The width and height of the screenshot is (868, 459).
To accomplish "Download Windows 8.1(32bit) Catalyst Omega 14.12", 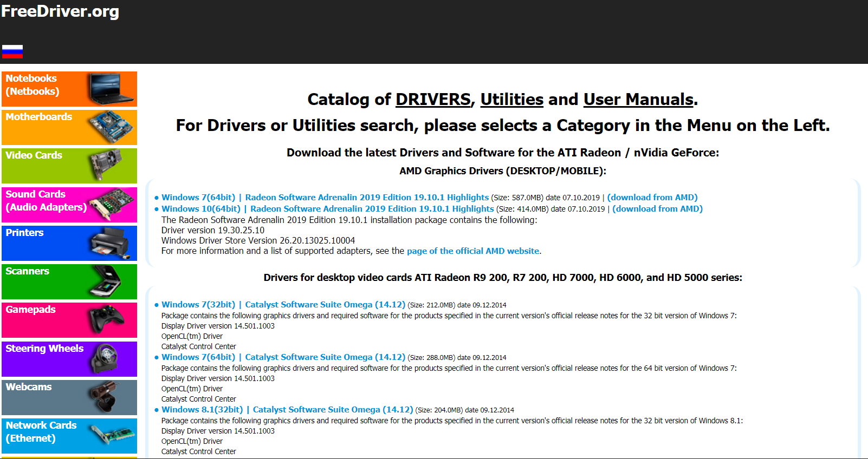I will click(287, 410).
